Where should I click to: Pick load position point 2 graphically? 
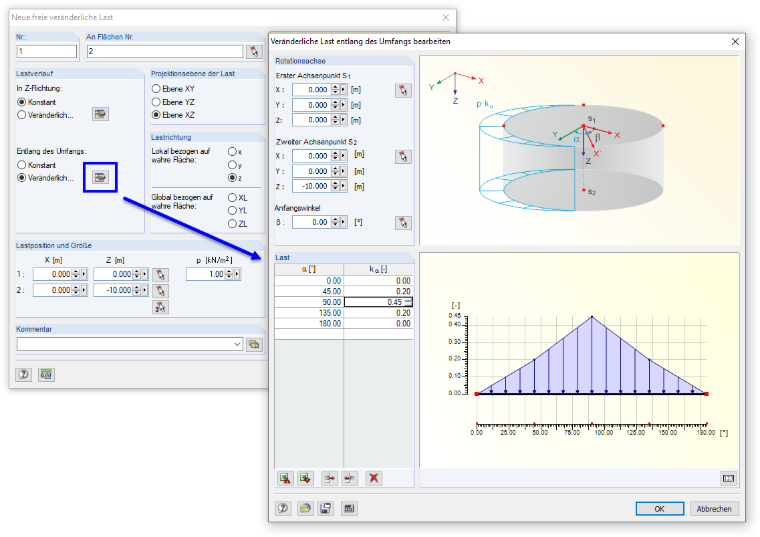coord(160,291)
